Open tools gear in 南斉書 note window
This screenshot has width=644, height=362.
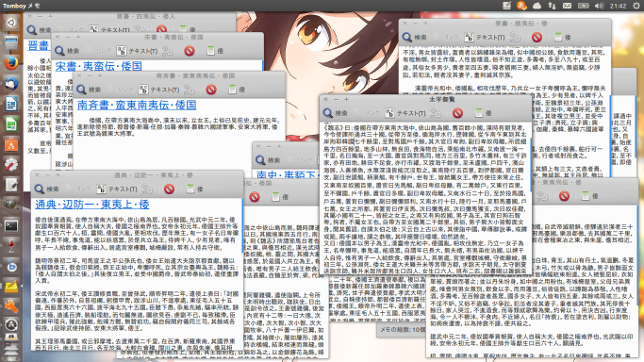click(190, 90)
